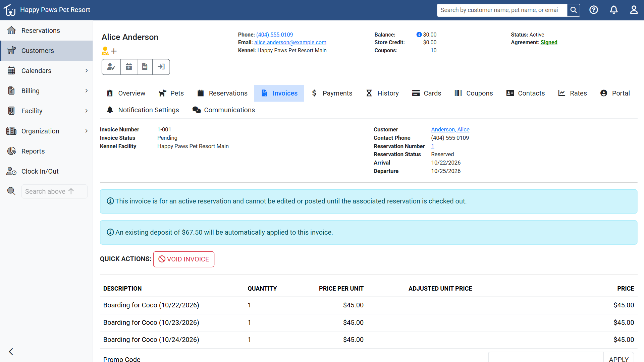Click the Boarding for Coco (10/22/2026) row
644x362 pixels.
click(369, 305)
